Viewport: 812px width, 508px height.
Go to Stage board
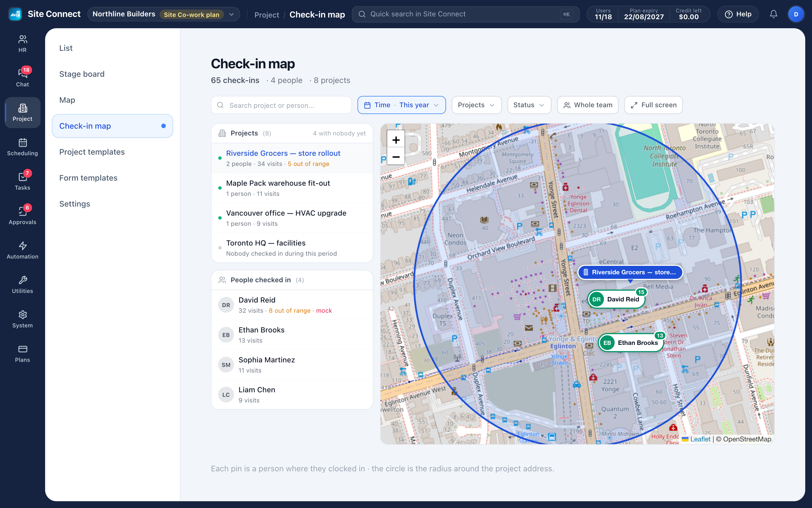click(112, 74)
